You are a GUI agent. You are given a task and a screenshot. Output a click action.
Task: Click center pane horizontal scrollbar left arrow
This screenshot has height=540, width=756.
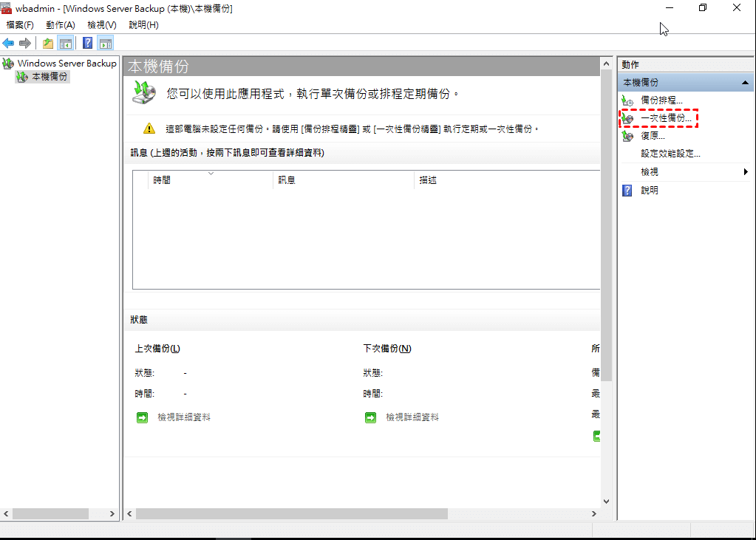(129, 514)
